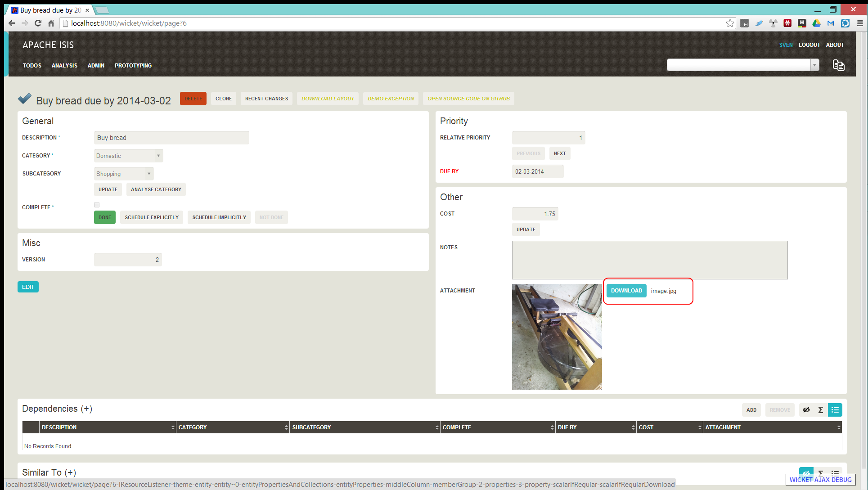Click the Download attachment button

[626, 291]
